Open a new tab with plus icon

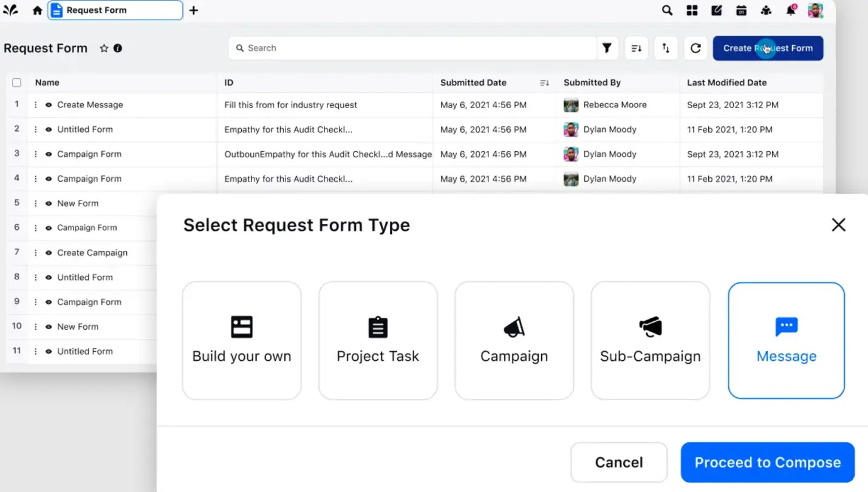pyautogui.click(x=194, y=10)
